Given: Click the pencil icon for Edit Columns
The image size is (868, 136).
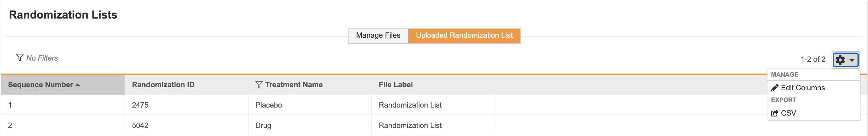Looking at the screenshot, I should [x=775, y=88].
